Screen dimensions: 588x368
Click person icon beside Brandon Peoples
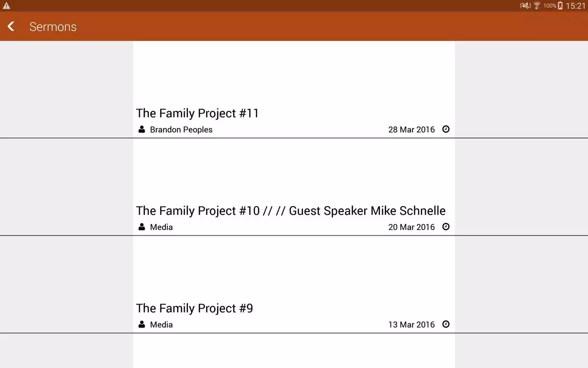pyautogui.click(x=141, y=129)
